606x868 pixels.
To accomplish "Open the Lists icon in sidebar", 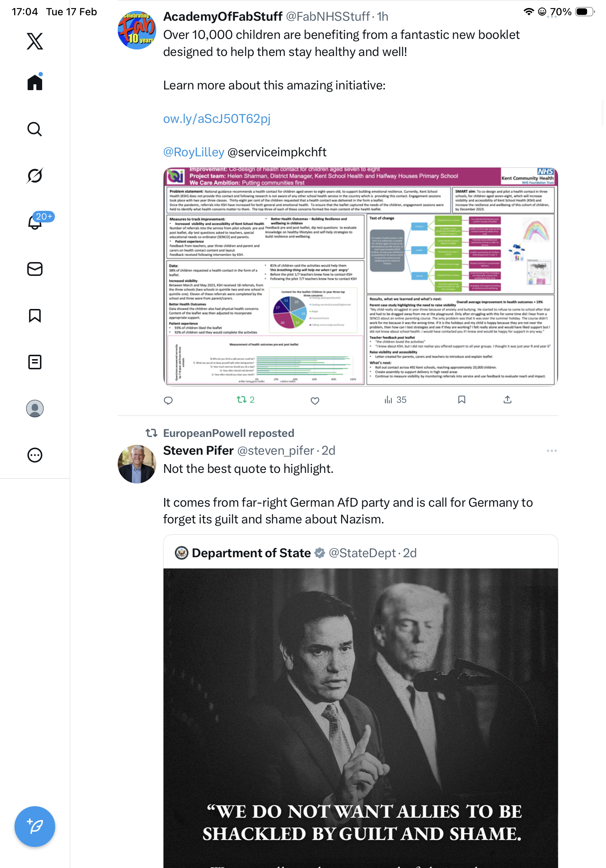I will pos(35,362).
